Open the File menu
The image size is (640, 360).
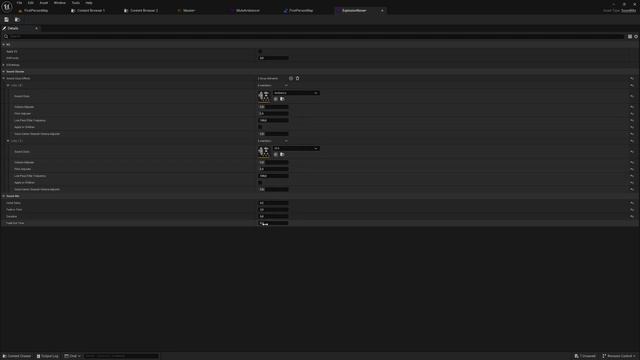tap(19, 3)
